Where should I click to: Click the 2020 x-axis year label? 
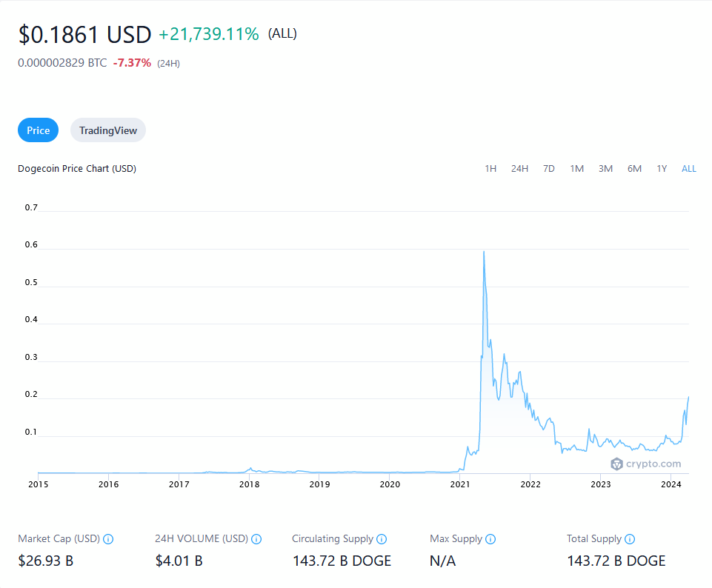click(390, 484)
